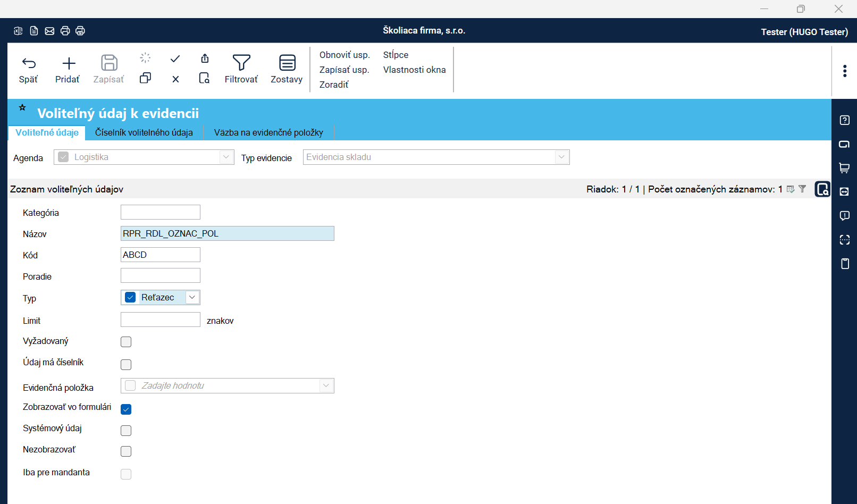Click into the Kategória input field

click(x=161, y=212)
